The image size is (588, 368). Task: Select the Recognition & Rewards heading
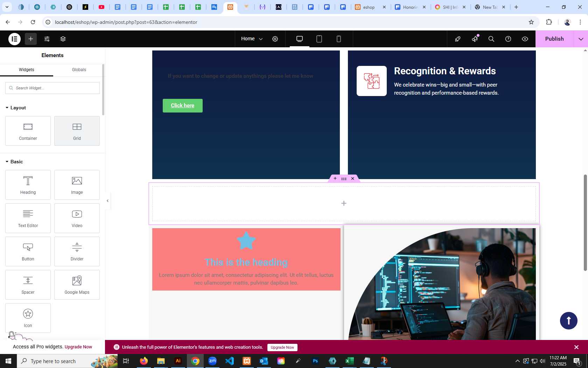pos(445,71)
